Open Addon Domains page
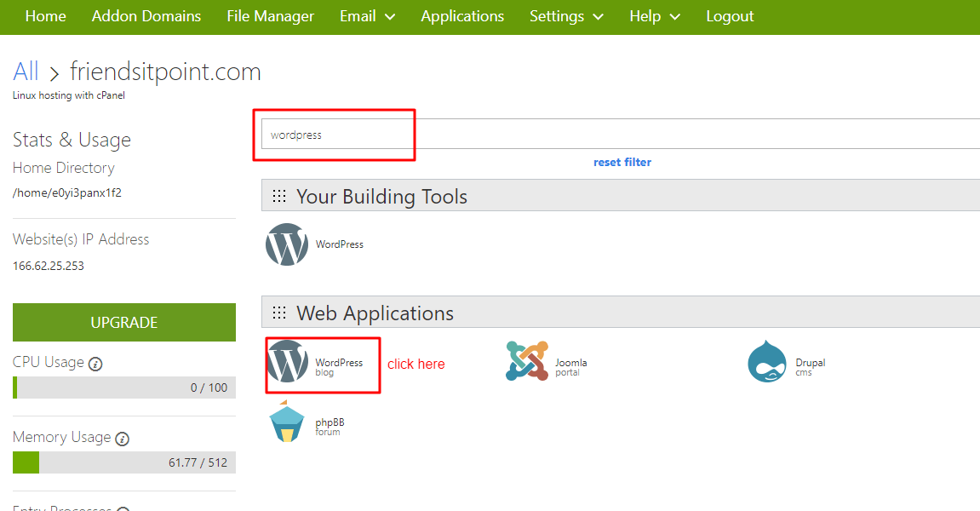980x511 pixels. coord(146,16)
